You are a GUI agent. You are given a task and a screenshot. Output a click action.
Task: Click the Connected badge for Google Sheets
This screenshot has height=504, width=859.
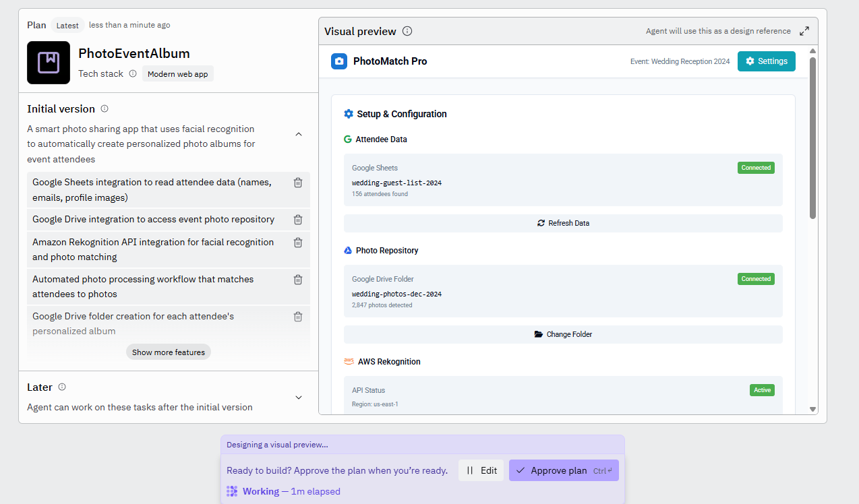pyautogui.click(x=756, y=168)
